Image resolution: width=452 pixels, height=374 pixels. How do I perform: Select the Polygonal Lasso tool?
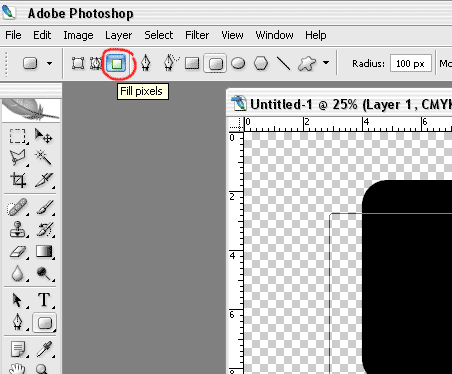(x=18, y=157)
